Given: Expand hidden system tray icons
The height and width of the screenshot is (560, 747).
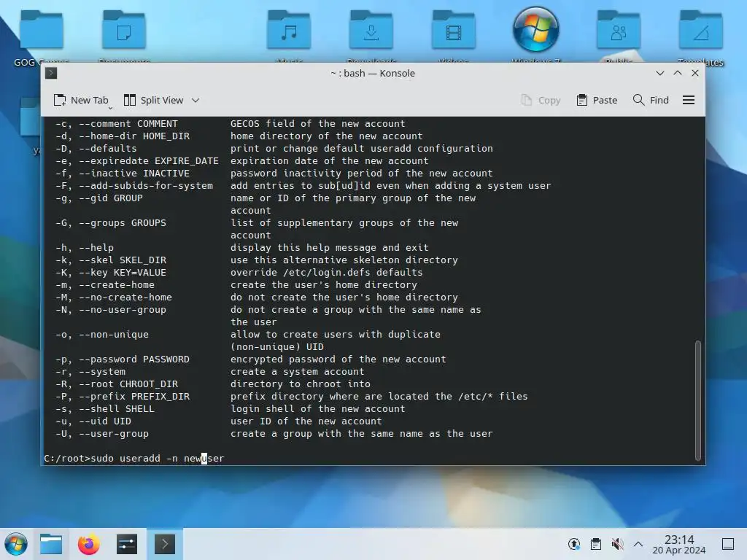Looking at the screenshot, I should tap(638, 544).
